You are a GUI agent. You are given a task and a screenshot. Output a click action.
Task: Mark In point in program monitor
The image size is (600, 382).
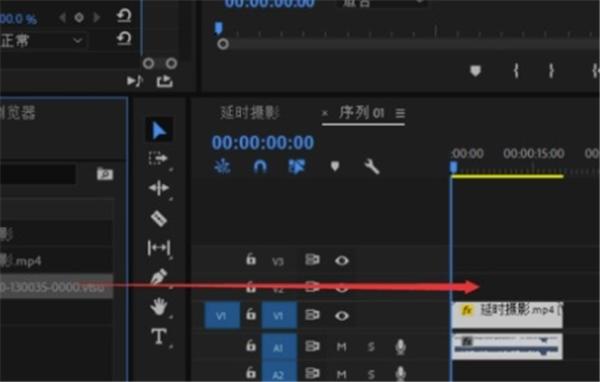pyautogui.click(x=516, y=71)
